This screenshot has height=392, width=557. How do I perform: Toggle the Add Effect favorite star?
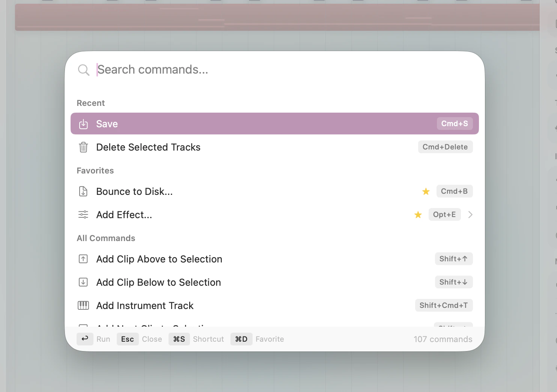(418, 215)
